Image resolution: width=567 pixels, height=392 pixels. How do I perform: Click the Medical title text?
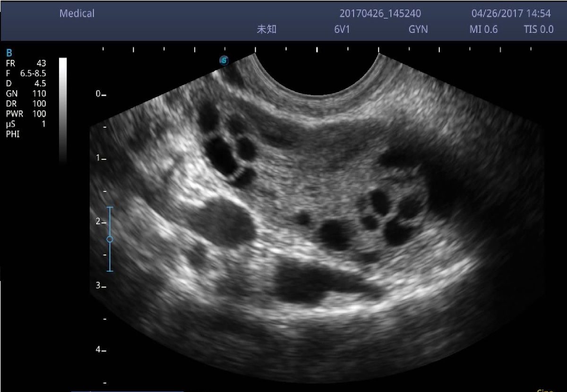click(x=77, y=14)
